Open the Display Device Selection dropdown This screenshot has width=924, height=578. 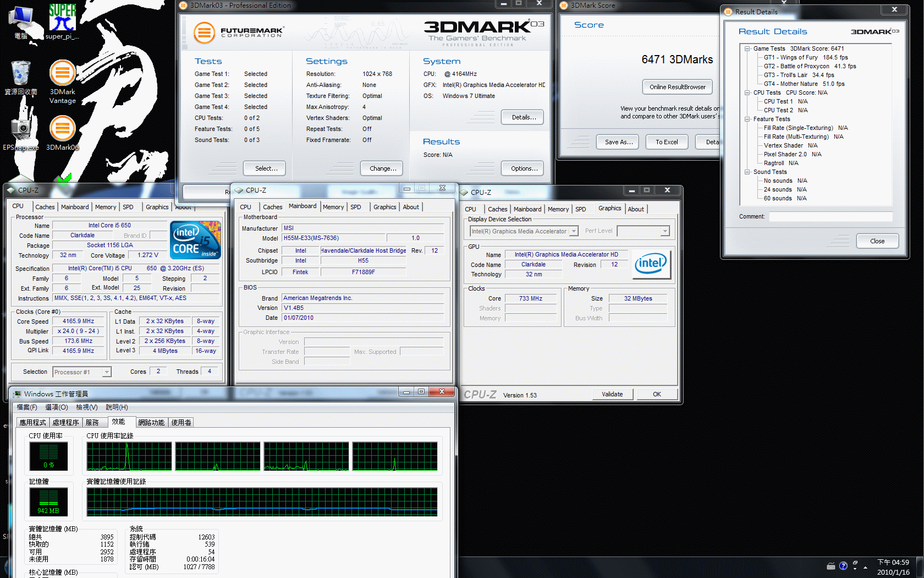(x=524, y=231)
